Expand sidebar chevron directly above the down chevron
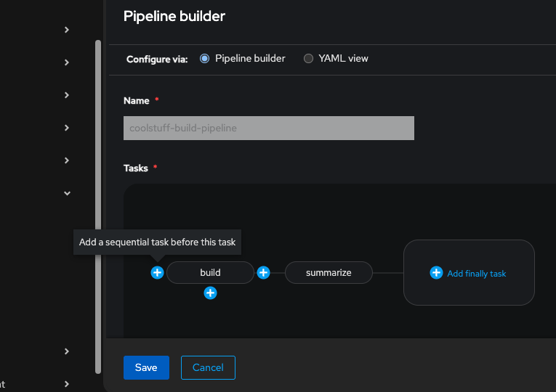 pyautogui.click(x=67, y=160)
